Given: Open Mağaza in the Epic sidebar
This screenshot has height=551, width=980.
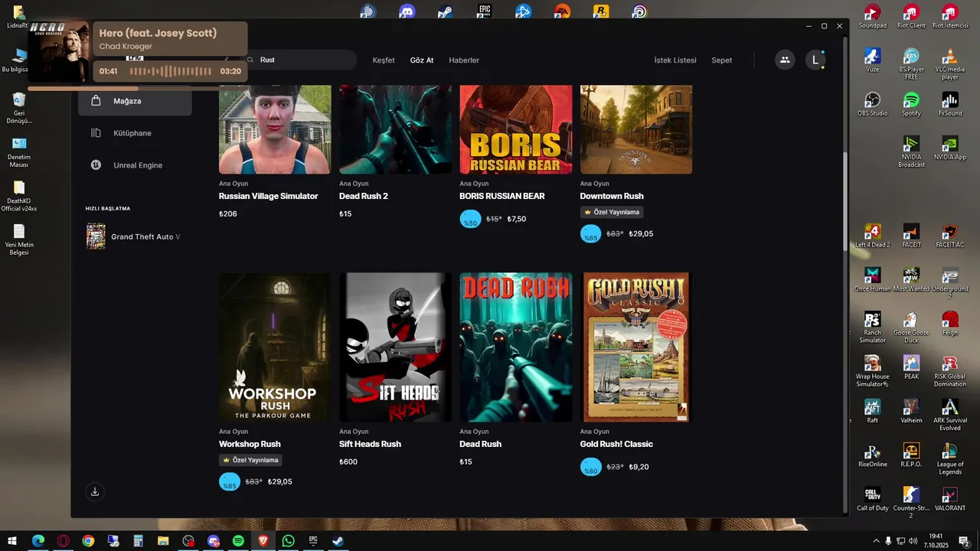Looking at the screenshot, I should pyautogui.click(x=135, y=100).
